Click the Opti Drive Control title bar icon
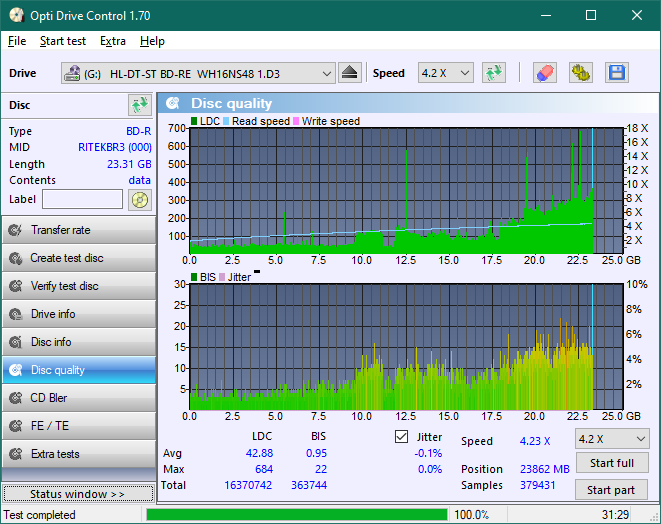661x524 pixels. point(16,16)
